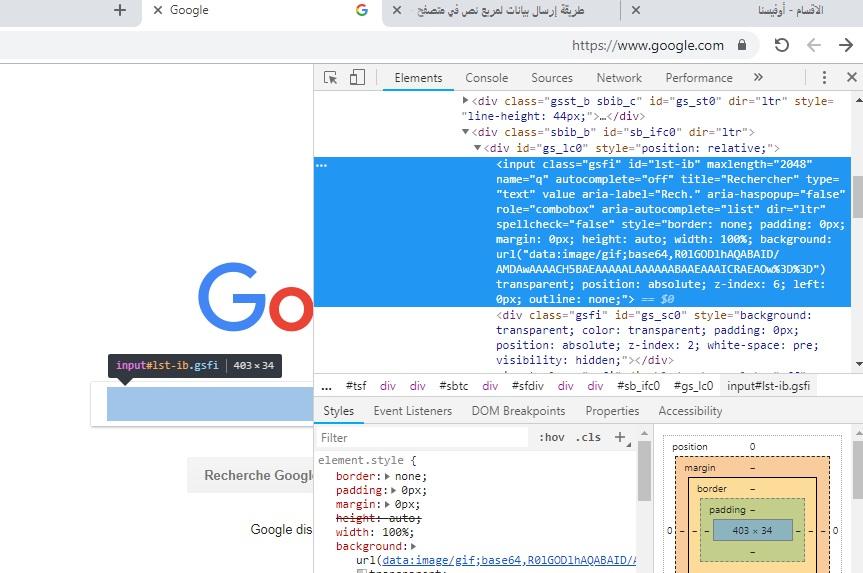Open a new browser tab
The width and height of the screenshot is (863, 573).
pyautogui.click(x=119, y=10)
